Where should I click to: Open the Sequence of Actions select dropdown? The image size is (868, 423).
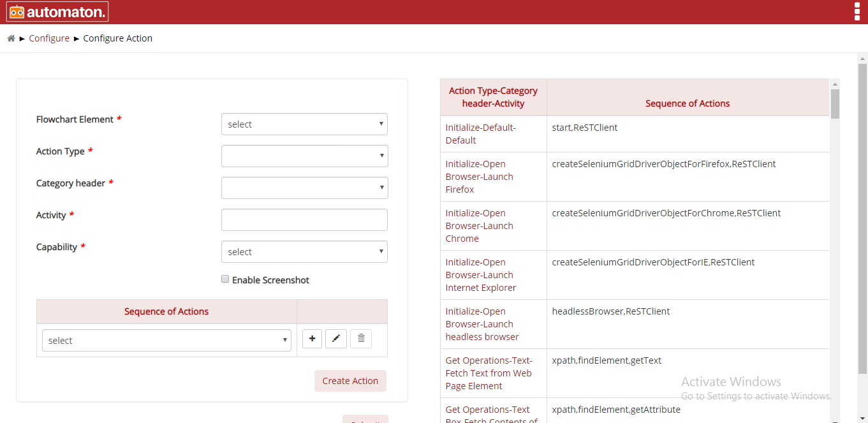[166, 341]
